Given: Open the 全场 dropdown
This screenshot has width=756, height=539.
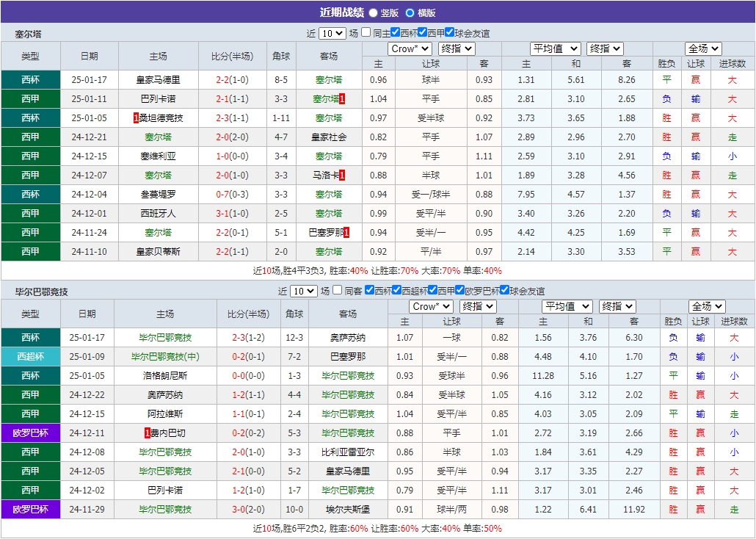Looking at the screenshot, I should [702, 48].
